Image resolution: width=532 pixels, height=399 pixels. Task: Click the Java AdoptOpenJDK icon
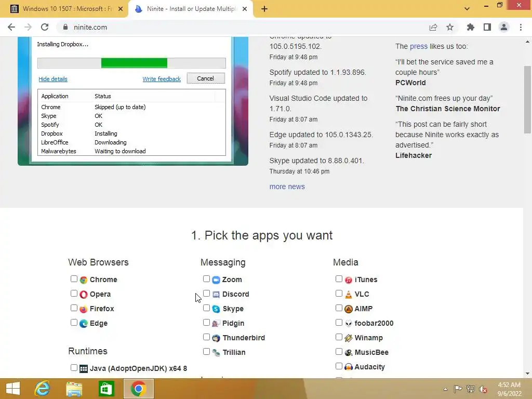point(84,369)
